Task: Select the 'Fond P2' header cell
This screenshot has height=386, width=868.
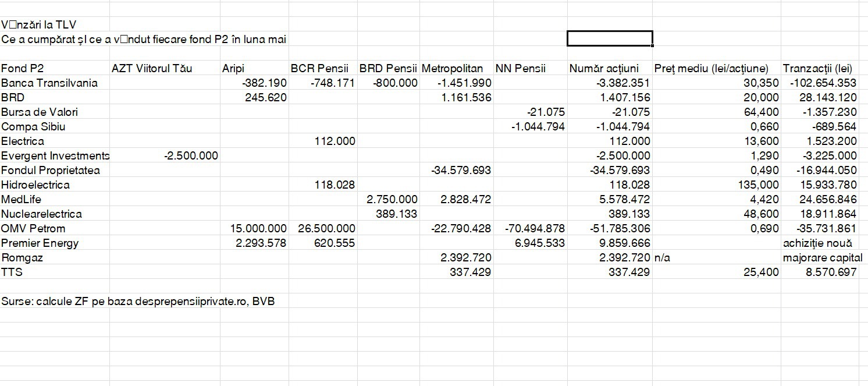Action: (x=22, y=68)
